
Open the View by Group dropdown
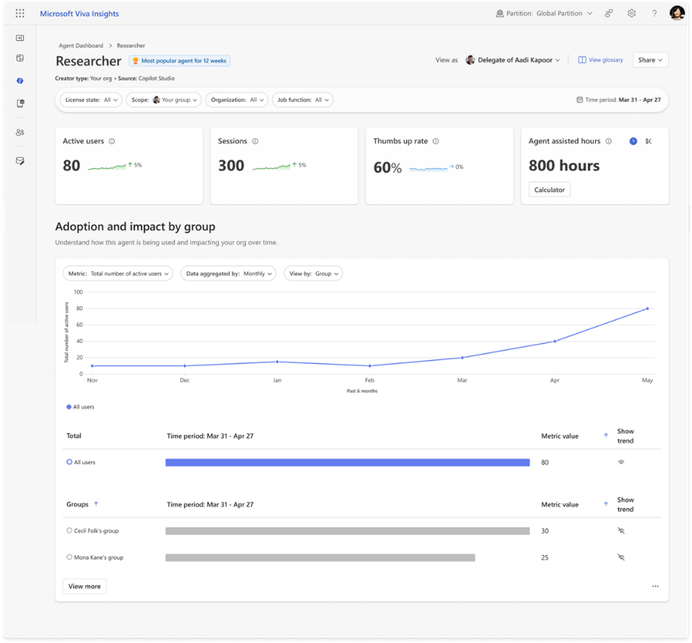pyautogui.click(x=313, y=274)
